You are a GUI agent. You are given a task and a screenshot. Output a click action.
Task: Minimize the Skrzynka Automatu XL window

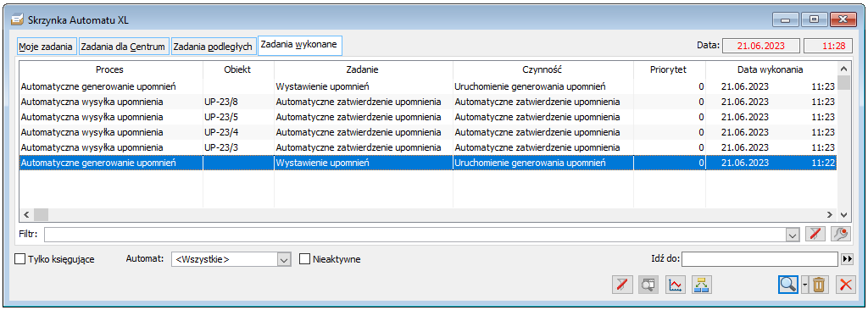click(x=785, y=20)
